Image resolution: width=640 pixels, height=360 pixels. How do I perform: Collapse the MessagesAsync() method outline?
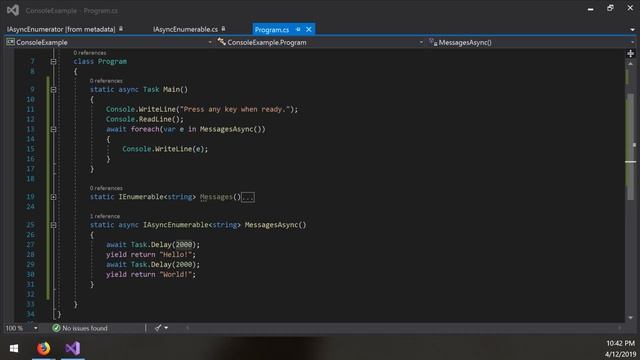coord(53,225)
